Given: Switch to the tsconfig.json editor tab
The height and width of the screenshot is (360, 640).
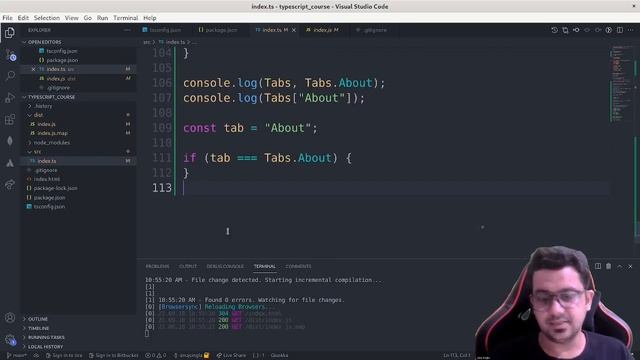Looking at the screenshot, I should (x=164, y=30).
